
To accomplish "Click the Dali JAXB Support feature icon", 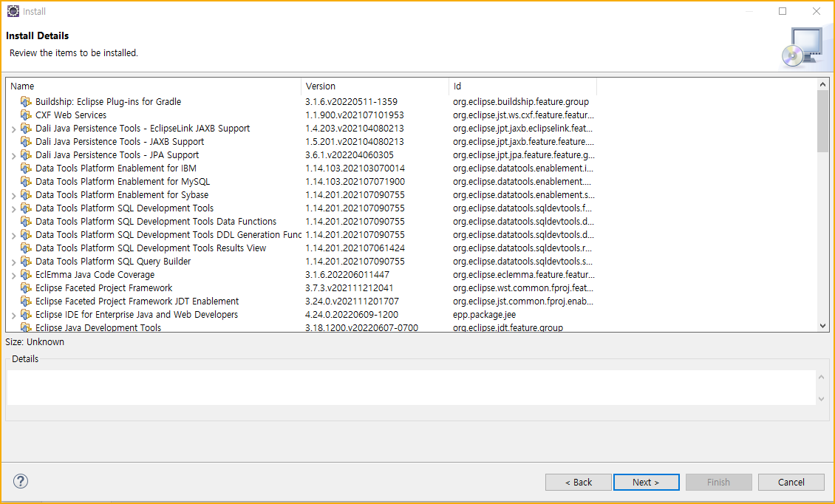I will point(26,141).
